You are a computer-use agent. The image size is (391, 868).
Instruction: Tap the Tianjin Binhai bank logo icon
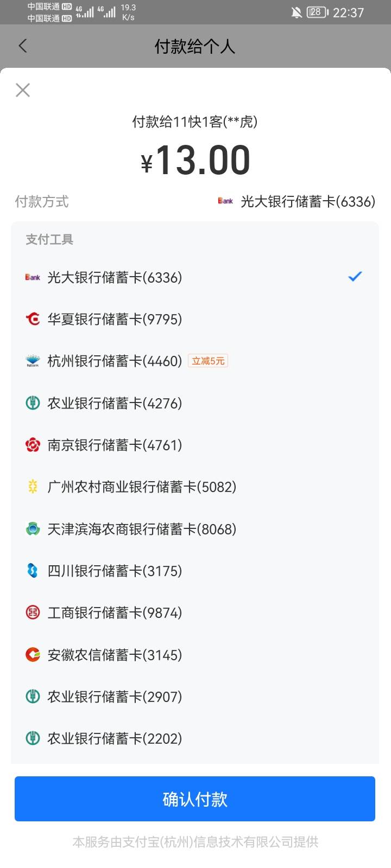33,529
